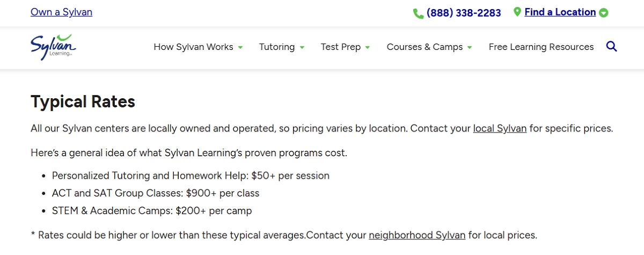Follow the local Sylvan link
Viewport: 644px width, 255px height.
pos(500,129)
